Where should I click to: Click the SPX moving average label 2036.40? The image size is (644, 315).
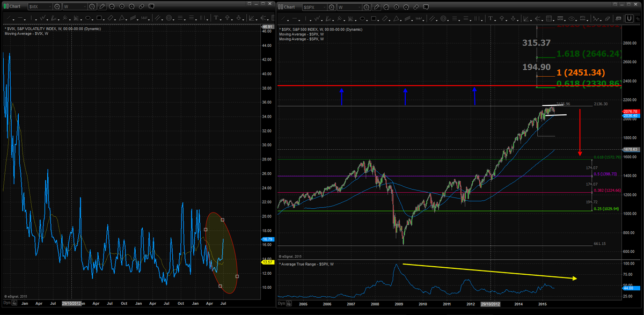point(630,116)
